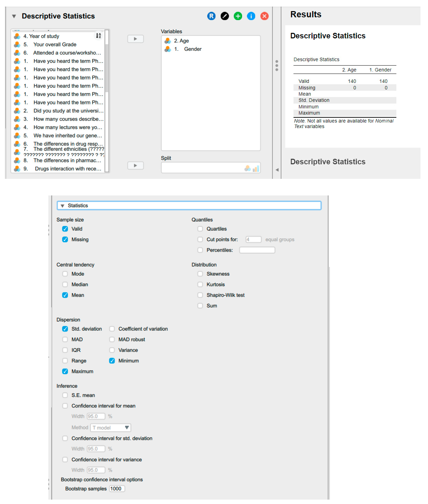Image resolution: width=428 pixels, height=504 pixels.
Task: Select '5. Your overall Grade' variable
Action: (55, 44)
